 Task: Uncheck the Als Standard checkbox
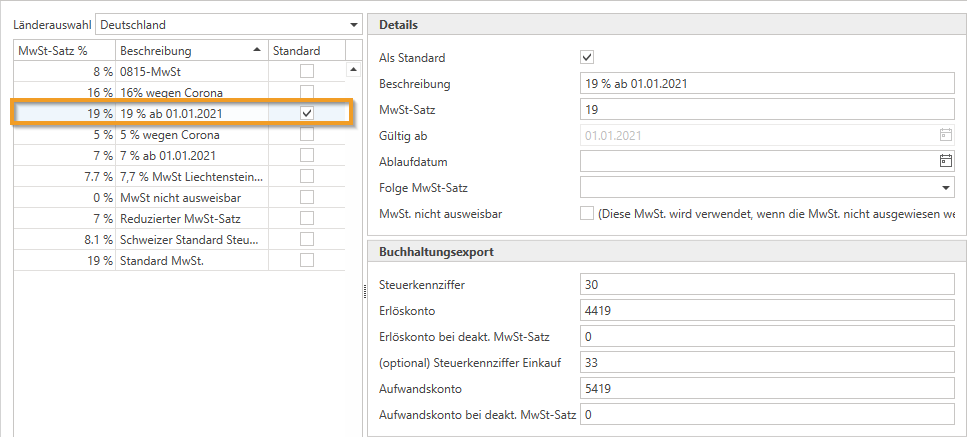[587, 58]
